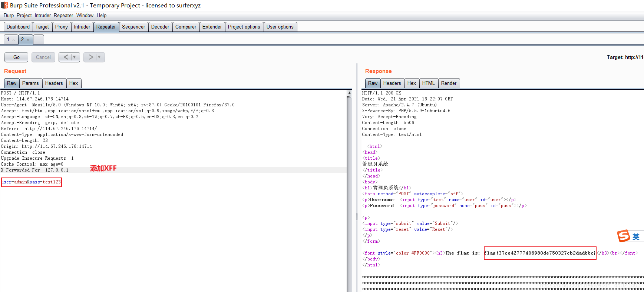The width and height of the screenshot is (644, 292).
Task: Switch to the Proxy tab
Action: [x=62, y=27]
